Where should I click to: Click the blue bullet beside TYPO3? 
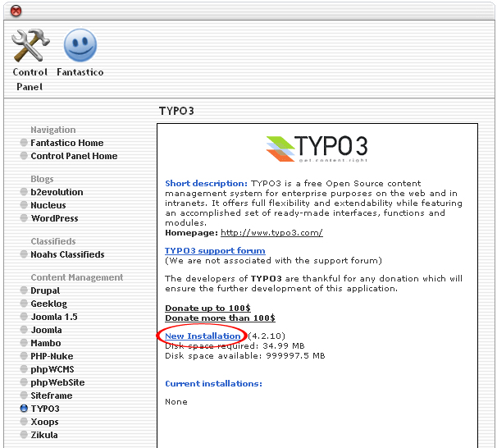click(24, 409)
